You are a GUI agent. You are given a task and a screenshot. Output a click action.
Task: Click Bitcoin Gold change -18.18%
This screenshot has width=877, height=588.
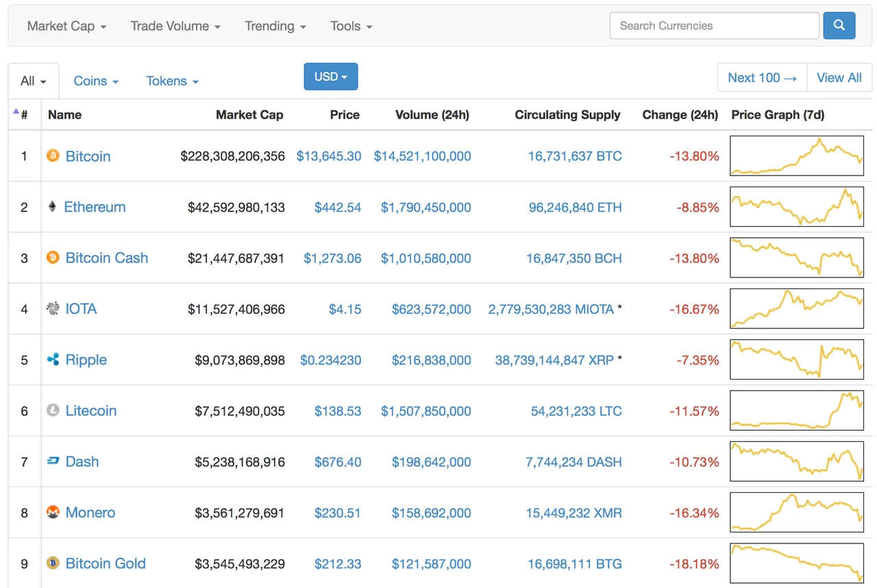point(694,564)
